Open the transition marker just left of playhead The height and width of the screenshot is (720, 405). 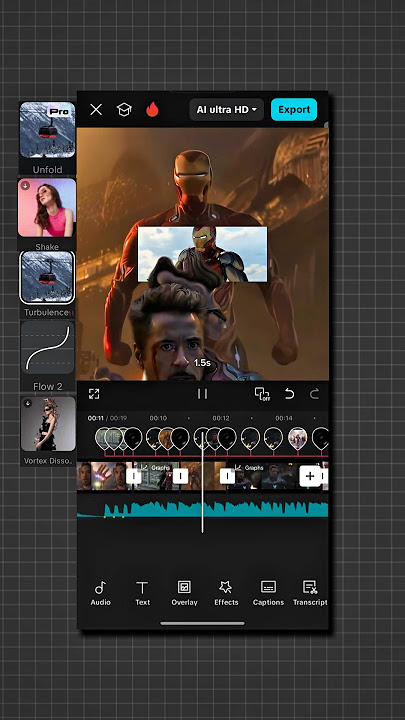pyautogui.click(x=180, y=476)
